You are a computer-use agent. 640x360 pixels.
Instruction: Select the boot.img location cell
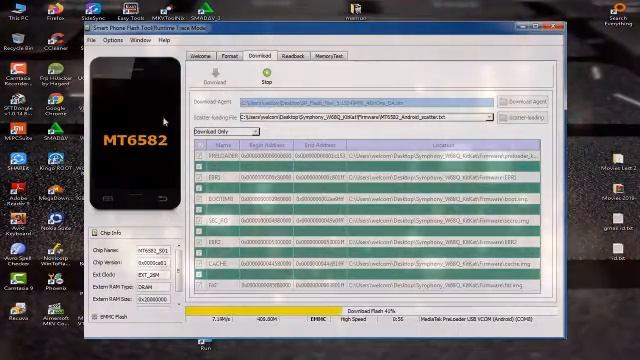pyautogui.click(x=443, y=199)
